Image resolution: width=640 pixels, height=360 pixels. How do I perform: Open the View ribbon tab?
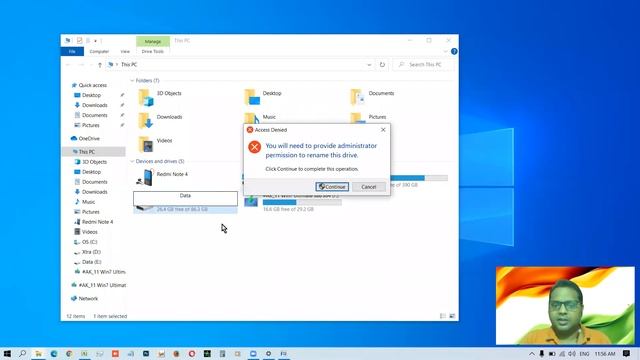coord(125,51)
